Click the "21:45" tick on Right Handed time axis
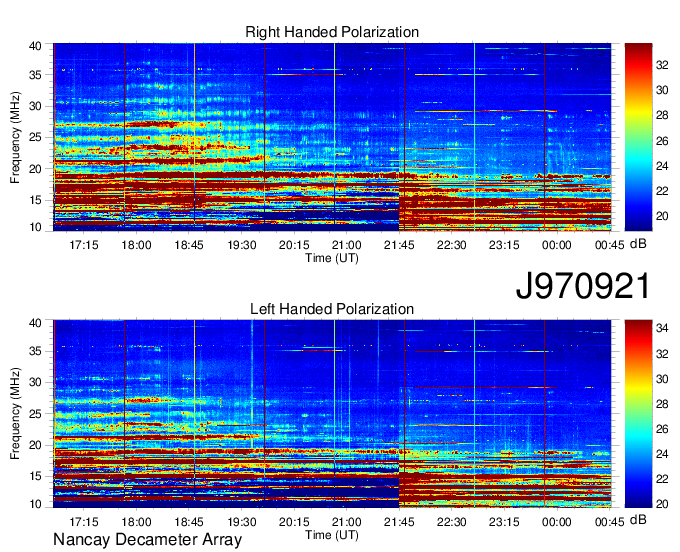680x552 pixels. (399, 245)
